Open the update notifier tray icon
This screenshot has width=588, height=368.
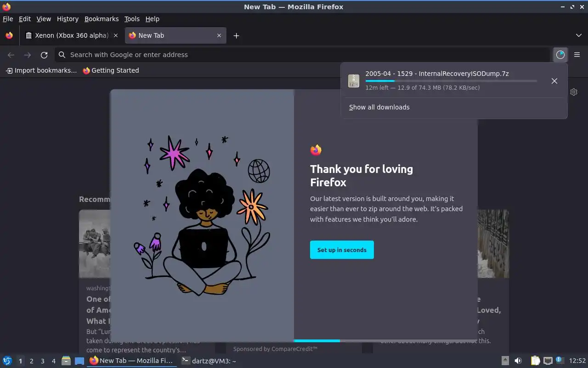[559, 360]
